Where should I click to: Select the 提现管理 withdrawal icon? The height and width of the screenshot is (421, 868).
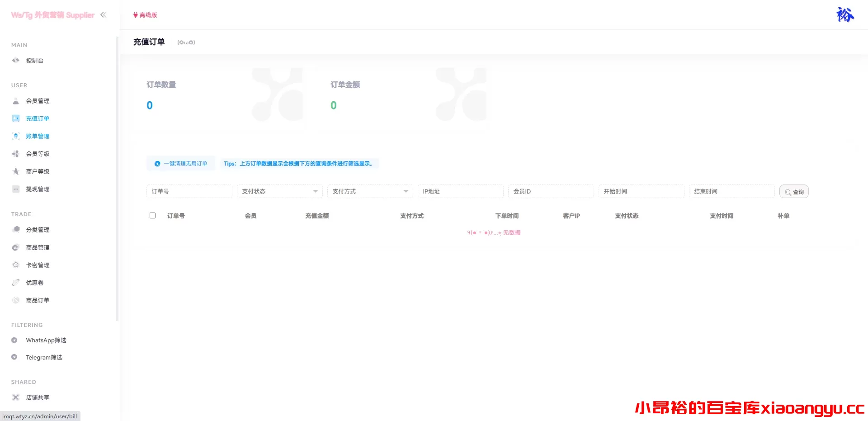coord(15,189)
